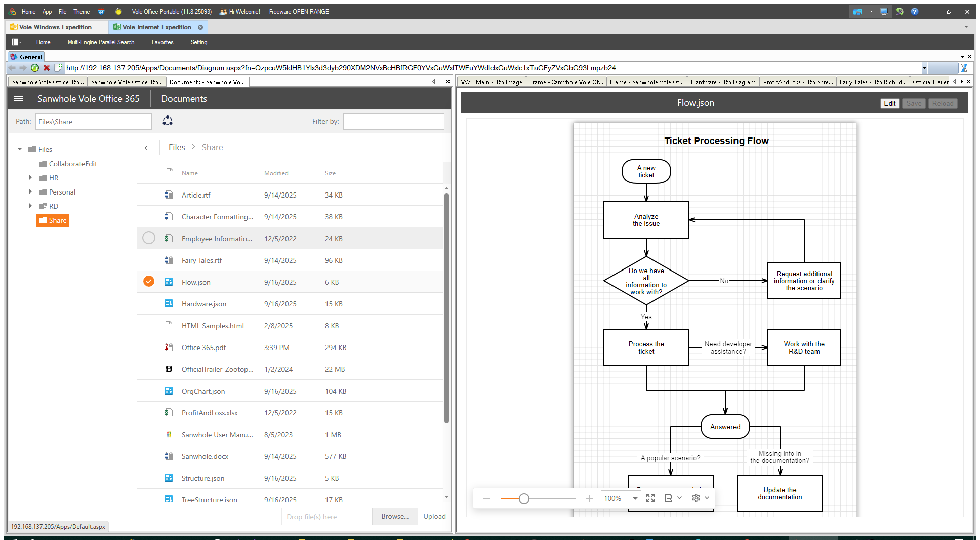Click the diagram settings gear icon

(696, 498)
